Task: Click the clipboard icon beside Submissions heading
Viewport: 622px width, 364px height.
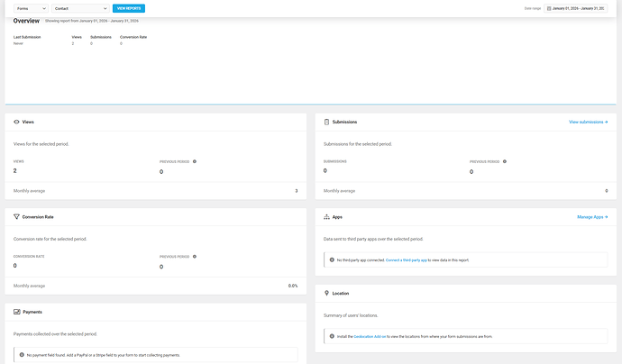Action: pyautogui.click(x=326, y=122)
